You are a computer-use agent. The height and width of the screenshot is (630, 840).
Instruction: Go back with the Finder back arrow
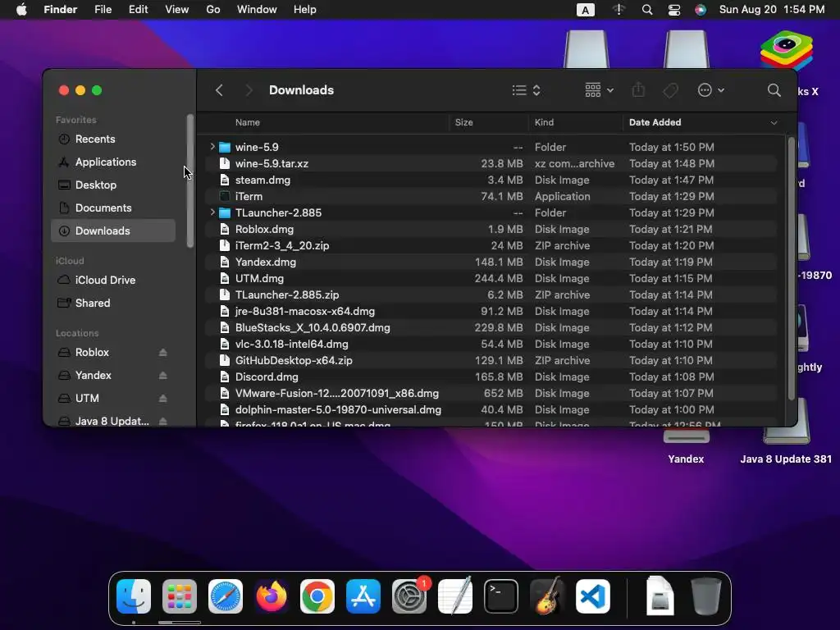[x=219, y=90]
